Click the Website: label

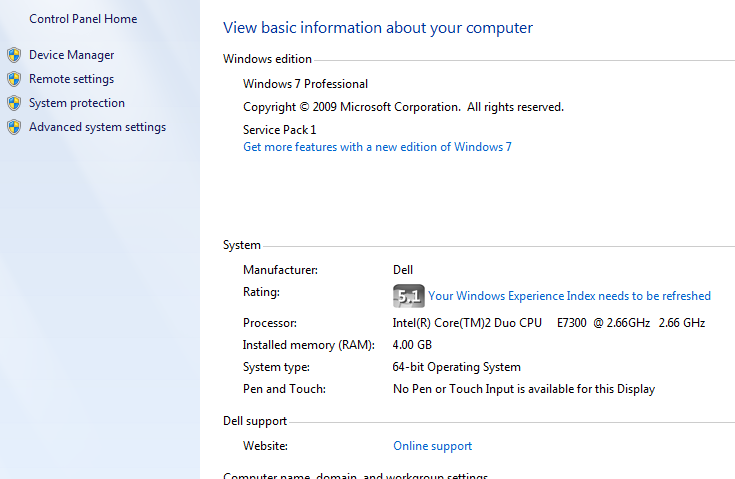265,446
